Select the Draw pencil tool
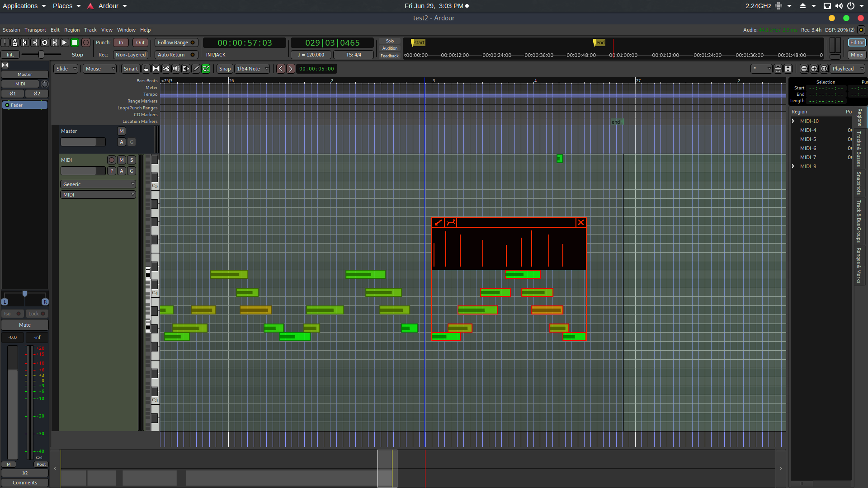 (x=196, y=69)
